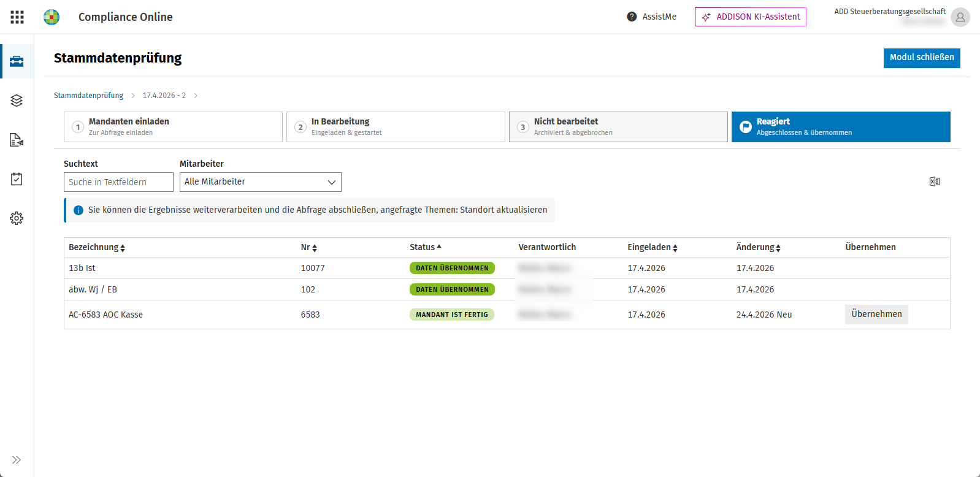
Task: Click the 17.4.2026 - 2 breadcrumb
Action: [x=164, y=96]
